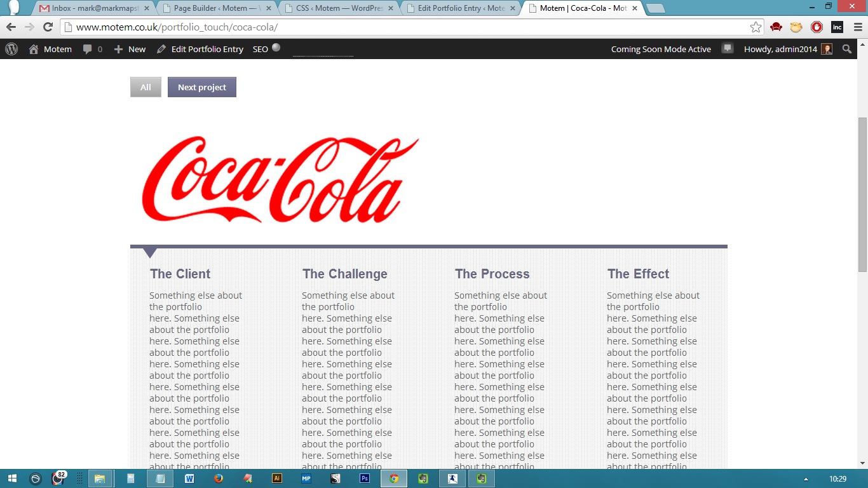Open Calculator from the taskbar

click(130, 478)
